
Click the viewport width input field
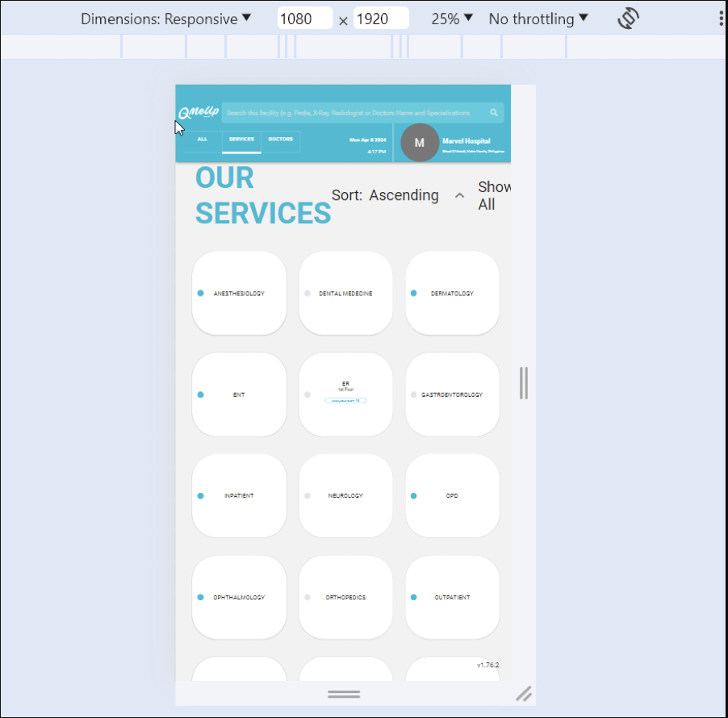304,19
